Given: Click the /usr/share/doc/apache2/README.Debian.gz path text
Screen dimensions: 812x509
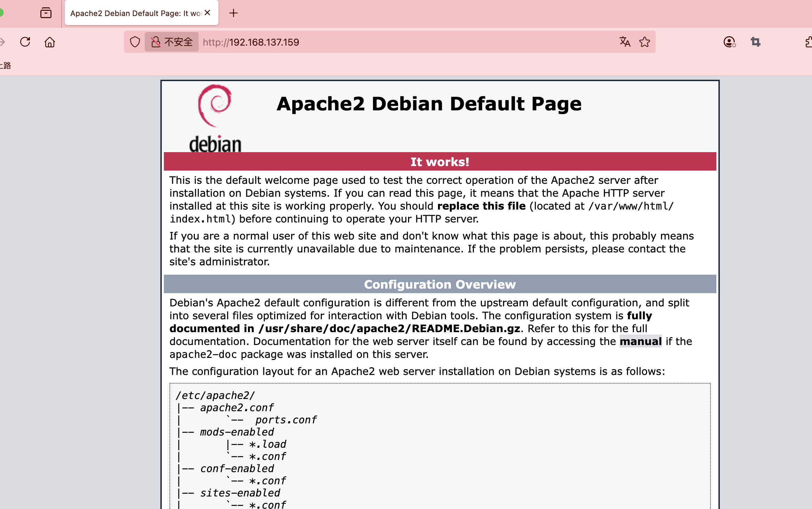Looking at the screenshot, I should tap(390, 328).
